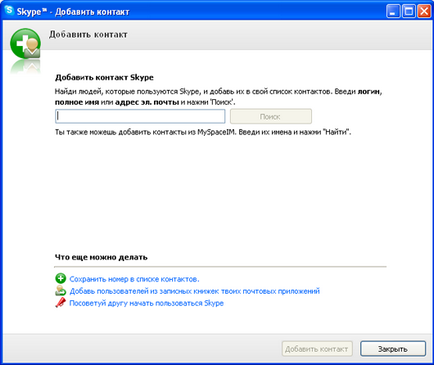
Task: Click the Добавить контакт header title text
Action: pyautogui.click(x=88, y=34)
